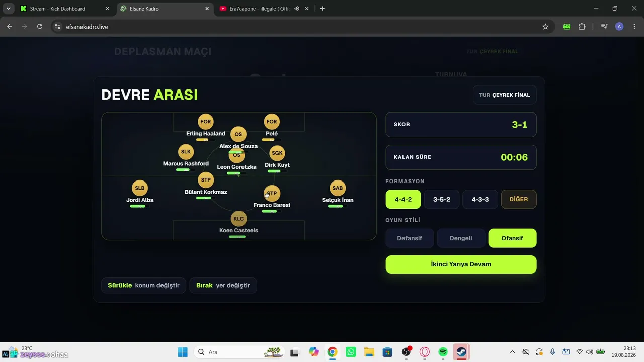Open DİĞER for other formations
Screen dimensions: 644x362
click(x=519, y=199)
